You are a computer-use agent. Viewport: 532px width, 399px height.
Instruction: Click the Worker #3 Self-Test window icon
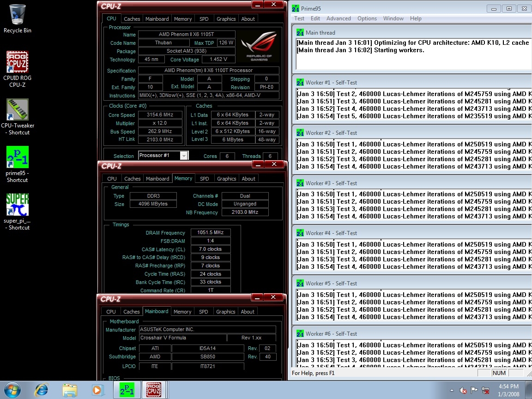(x=300, y=183)
